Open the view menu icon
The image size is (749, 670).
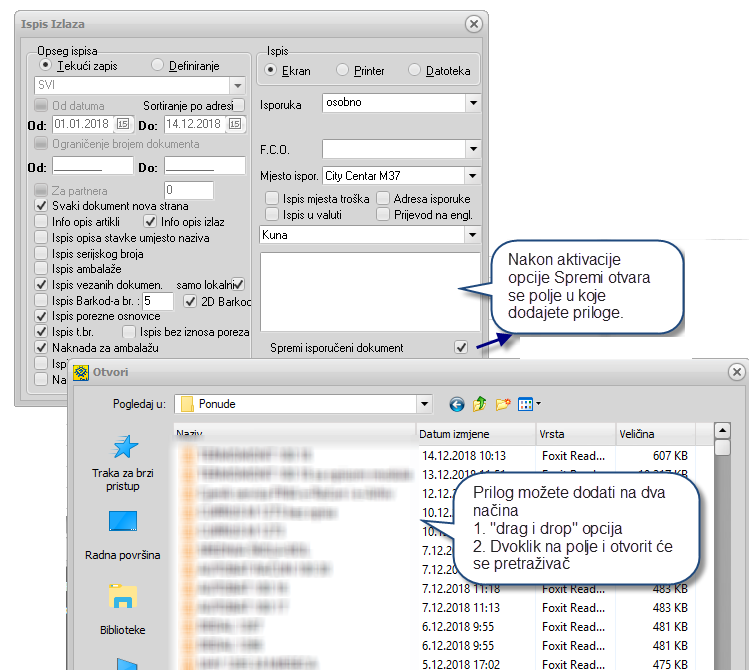[x=528, y=404]
